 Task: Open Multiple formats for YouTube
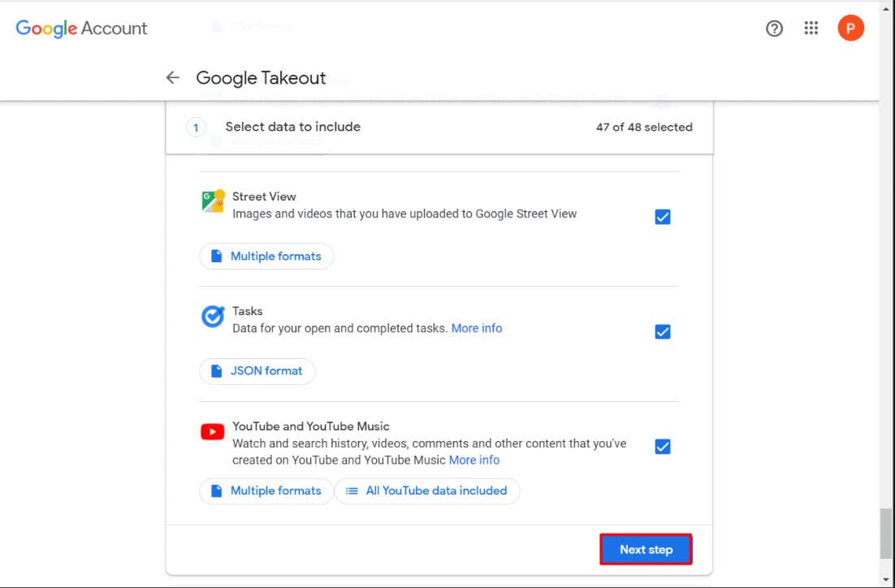(266, 491)
